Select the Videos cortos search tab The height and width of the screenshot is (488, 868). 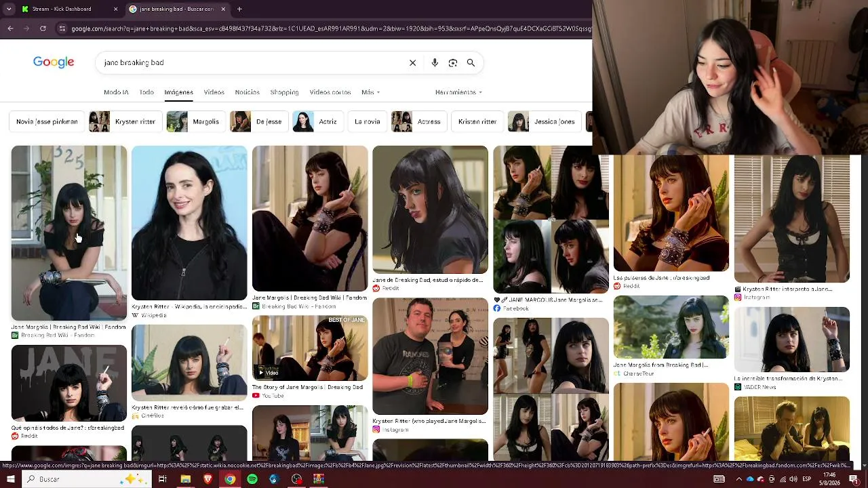[x=330, y=92]
